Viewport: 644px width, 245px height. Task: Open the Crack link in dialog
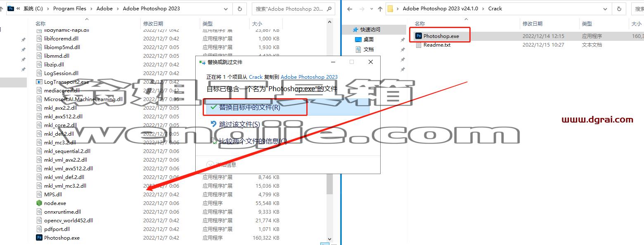pyautogui.click(x=256, y=77)
